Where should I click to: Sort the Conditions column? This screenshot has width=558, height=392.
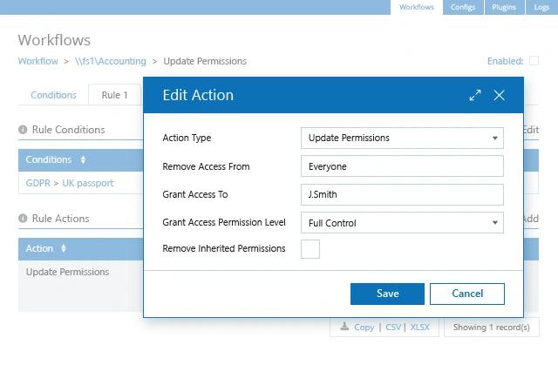click(83, 159)
